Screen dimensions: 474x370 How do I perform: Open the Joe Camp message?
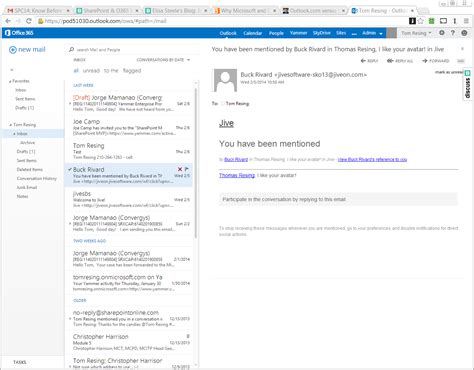click(x=129, y=127)
